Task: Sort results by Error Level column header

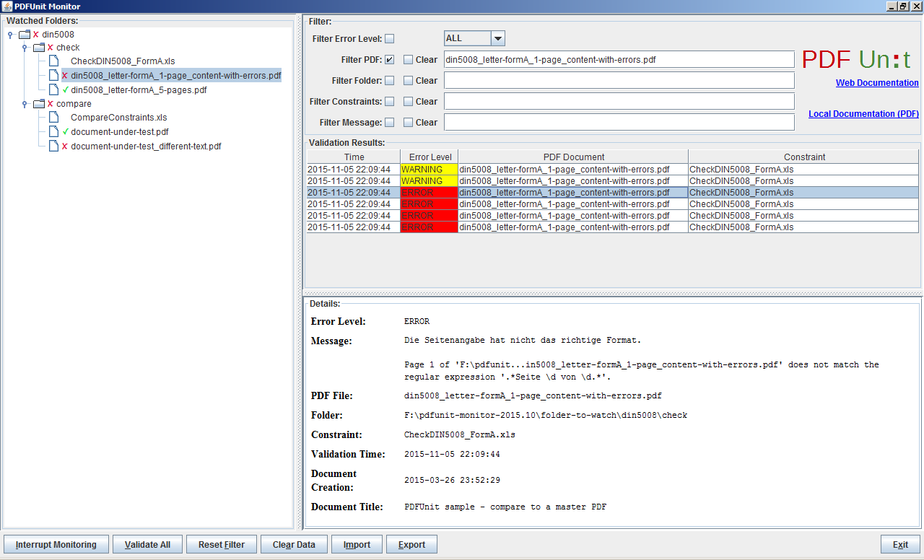Action: coord(430,157)
